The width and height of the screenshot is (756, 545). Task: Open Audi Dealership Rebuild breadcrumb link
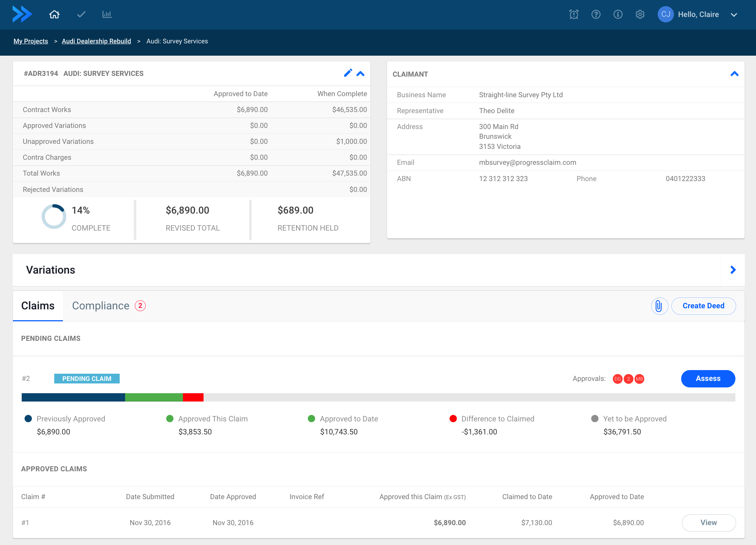(x=97, y=41)
